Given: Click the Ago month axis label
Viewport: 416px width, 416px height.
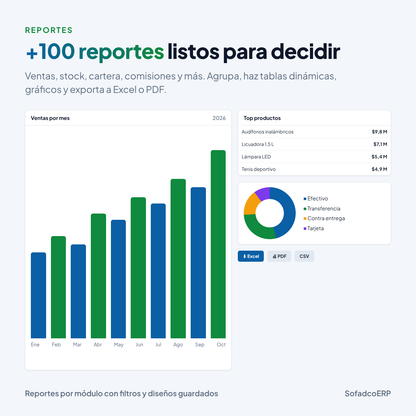Looking at the screenshot, I should pos(178,345).
